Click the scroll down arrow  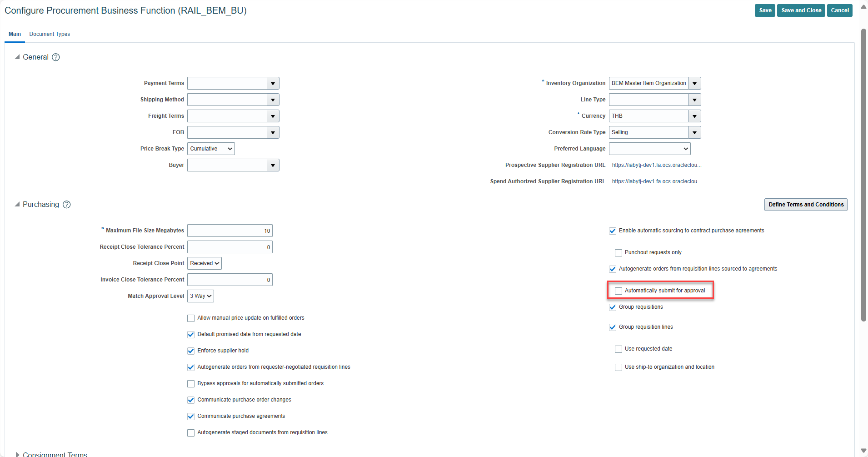(x=863, y=451)
